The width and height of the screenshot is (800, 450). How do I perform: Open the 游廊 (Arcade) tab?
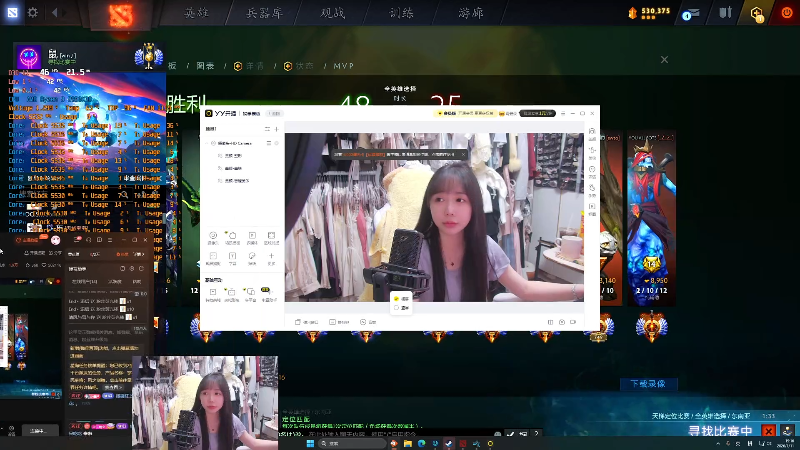tap(470, 13)
